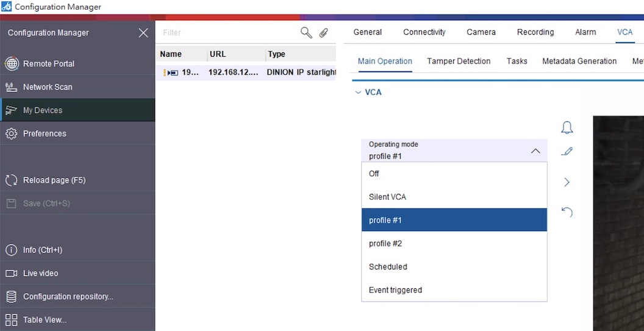Choose profile #1 in the dropdown list
The image size is (644, 331).
click(454, 220)
